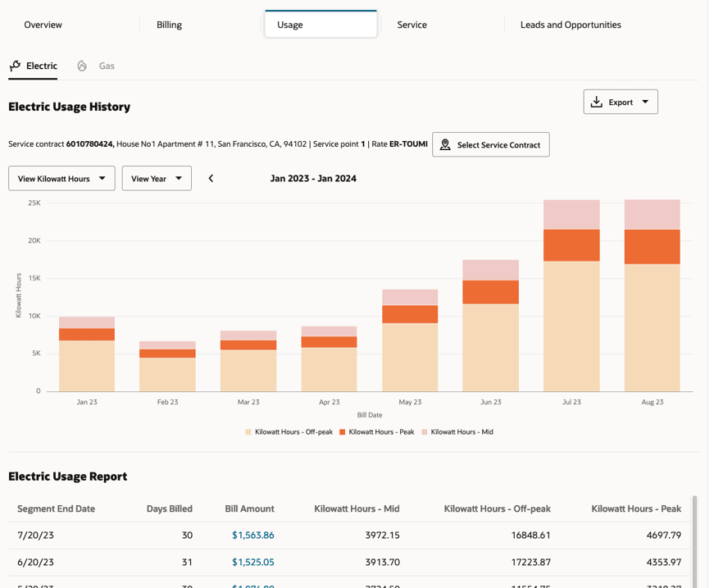Screen dimensions: 714x588
Task: Sort by Bill Amount column header
Action: [249, 508]
